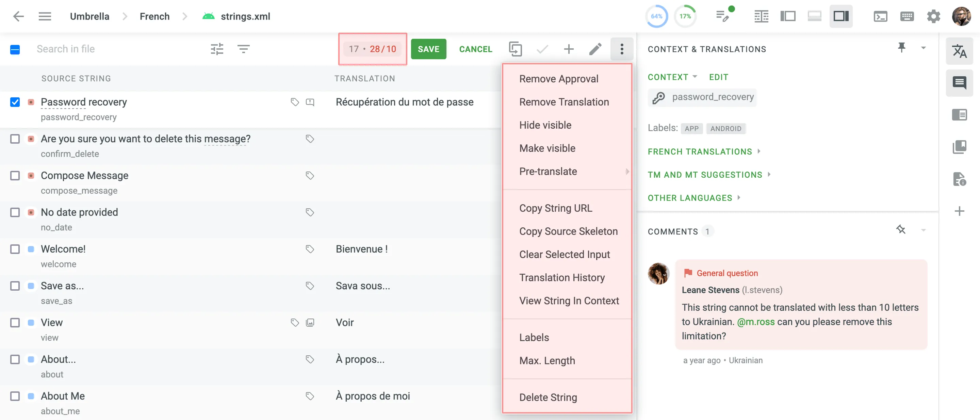Screen dimensions: 980x420
Task: Open the settings gear
Action: (933, 16)
